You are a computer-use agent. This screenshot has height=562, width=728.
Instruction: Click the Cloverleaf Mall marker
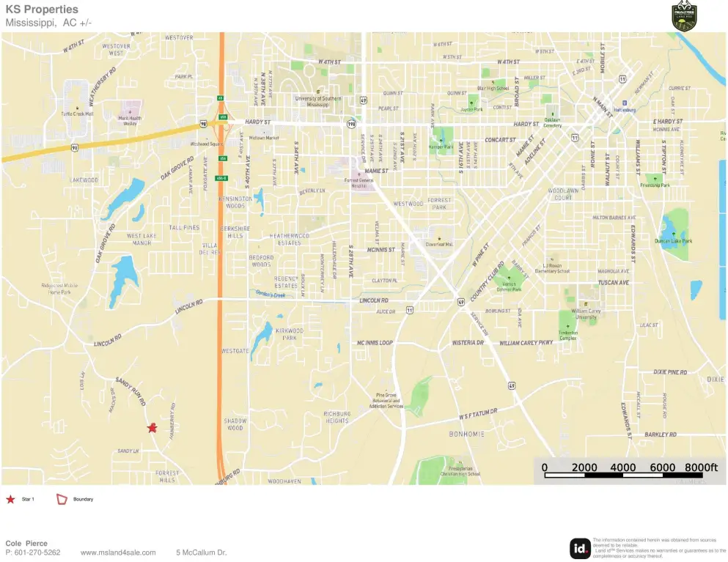click(x=439, y=239)
